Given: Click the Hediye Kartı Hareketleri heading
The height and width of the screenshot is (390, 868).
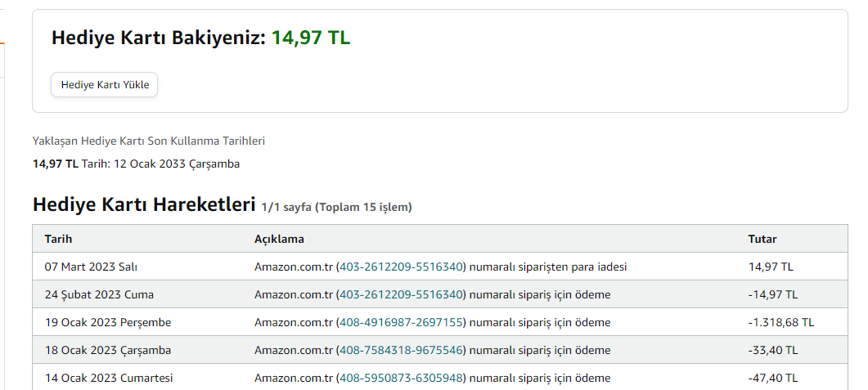Looking at the screenshot, I should [x=144, y=204].
